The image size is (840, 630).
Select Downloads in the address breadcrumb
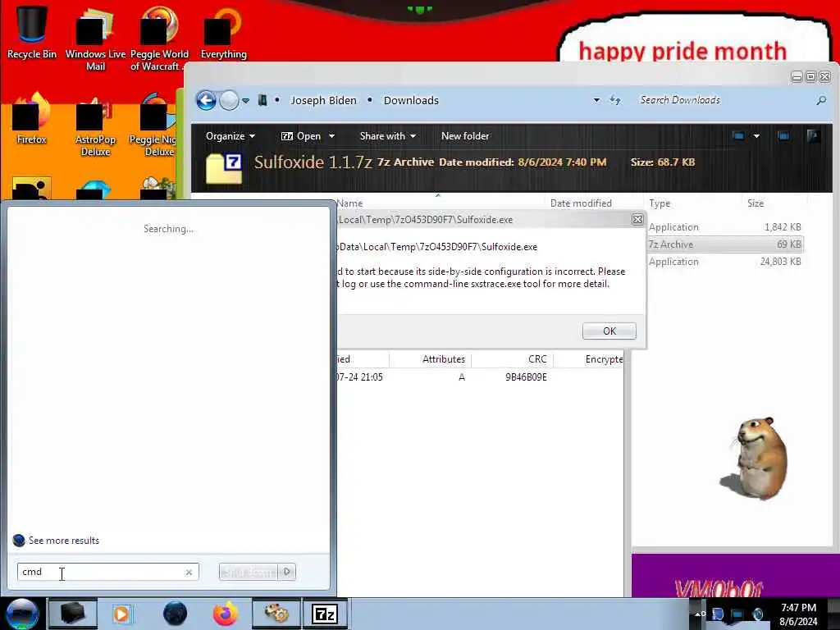[411, 100]
